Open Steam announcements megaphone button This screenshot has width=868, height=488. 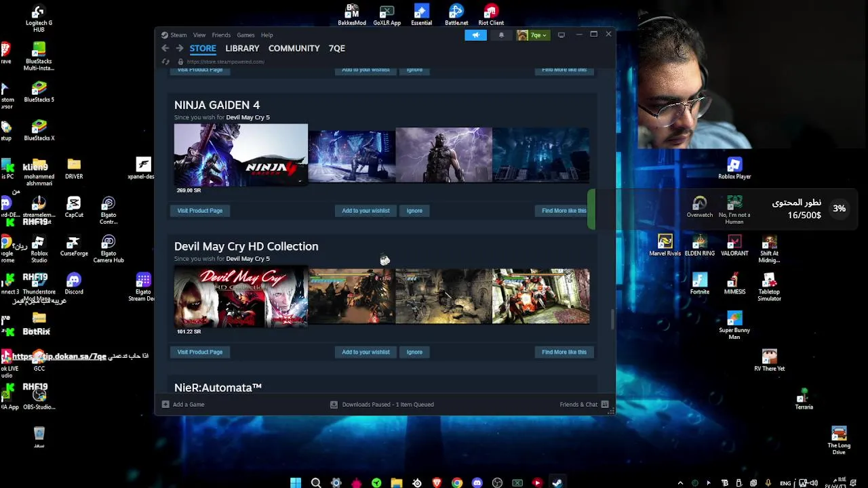(x=475, y=35)
